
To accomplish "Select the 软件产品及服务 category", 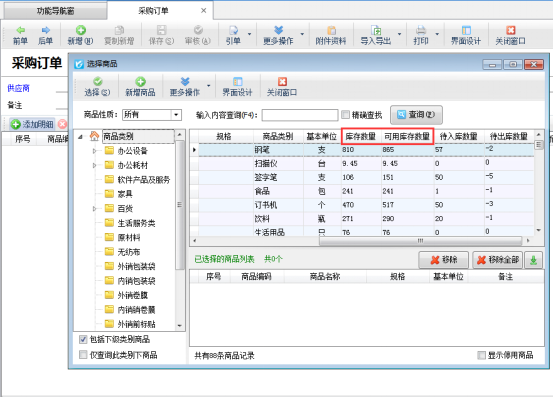I will pyautogui.click(x=143, y=180).
